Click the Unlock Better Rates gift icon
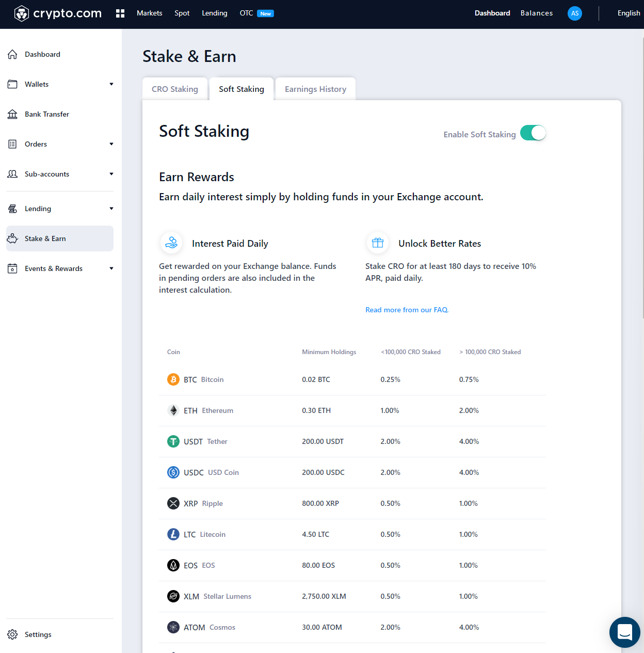Image resolution: width=644 pixels, height=653 pixels. [x=378, y=243]
